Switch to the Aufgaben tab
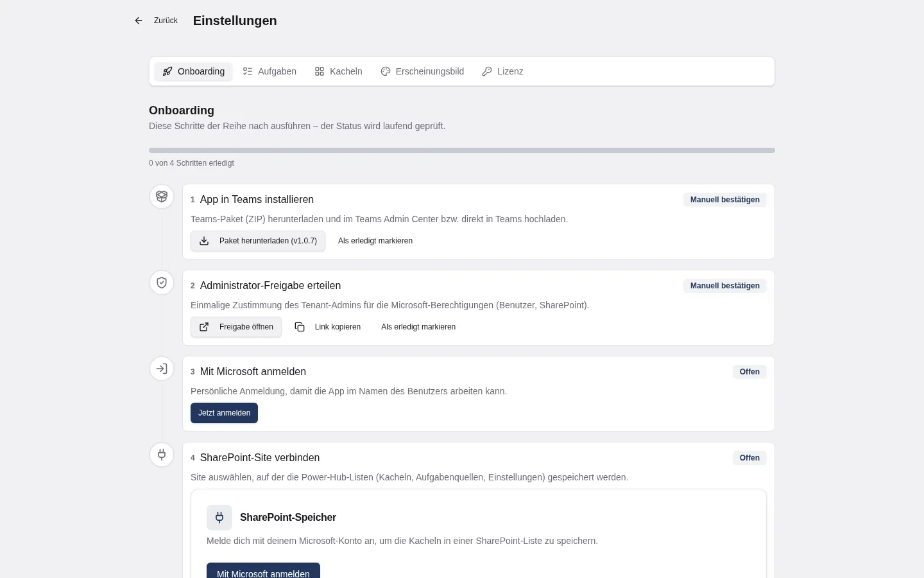 tap(269, 71)
